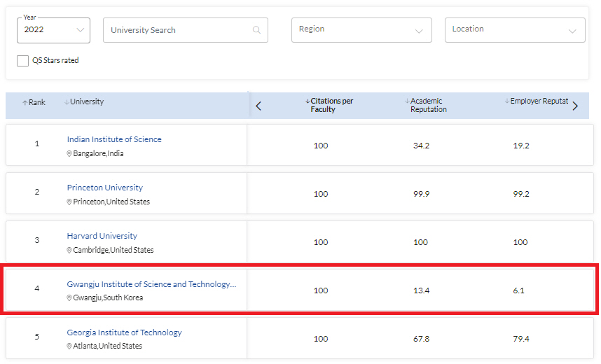The image size is (601, 364).
Task: Open the Princeton University link
Action: pos(105,188)
